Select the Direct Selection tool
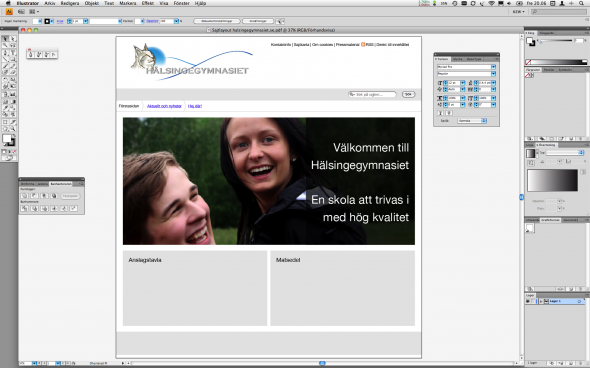 tap(13, 39)
